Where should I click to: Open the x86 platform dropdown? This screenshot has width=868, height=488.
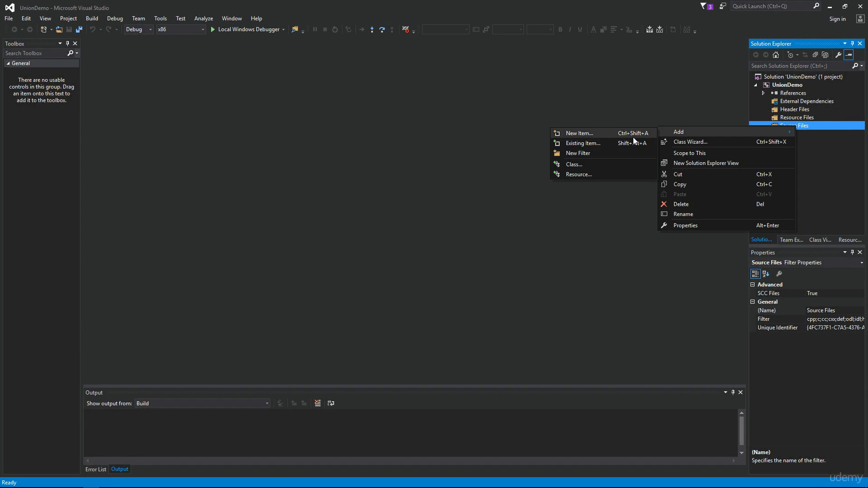click(181, 29)
